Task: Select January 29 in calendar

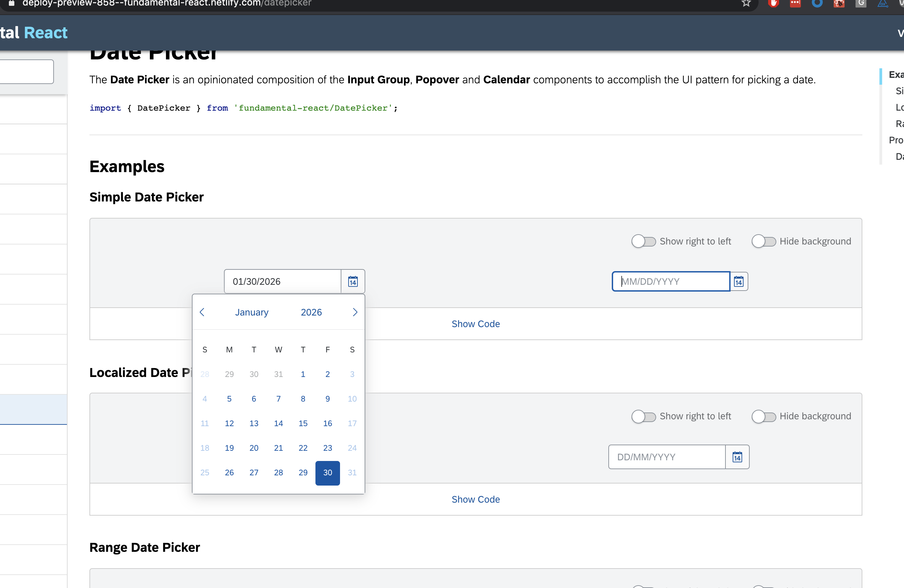Action: click(x=303, y=473)
